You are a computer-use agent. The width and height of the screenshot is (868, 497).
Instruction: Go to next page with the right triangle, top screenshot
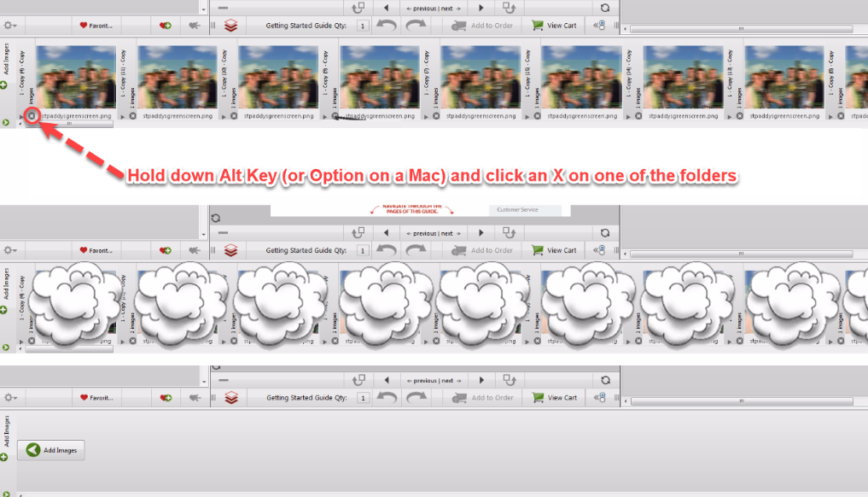click(x=481, y=8)
